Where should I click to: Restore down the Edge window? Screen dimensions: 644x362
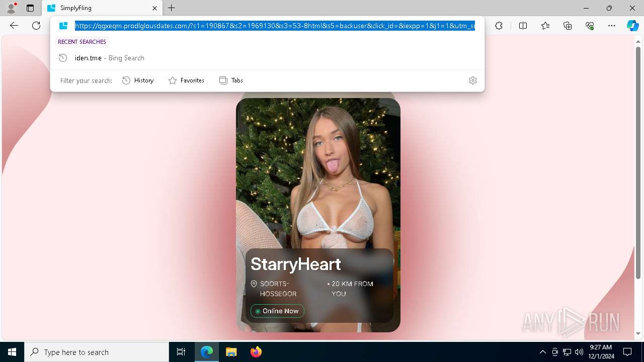[609, 8]
